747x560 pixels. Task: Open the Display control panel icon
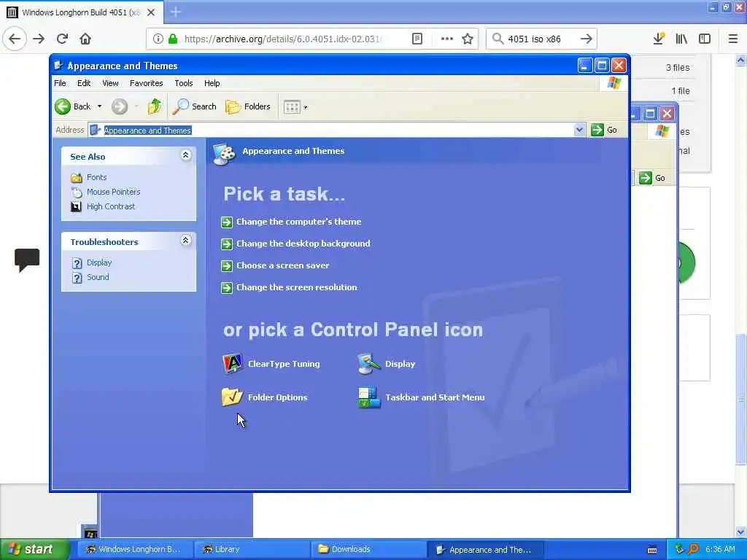tap(369, 364)
